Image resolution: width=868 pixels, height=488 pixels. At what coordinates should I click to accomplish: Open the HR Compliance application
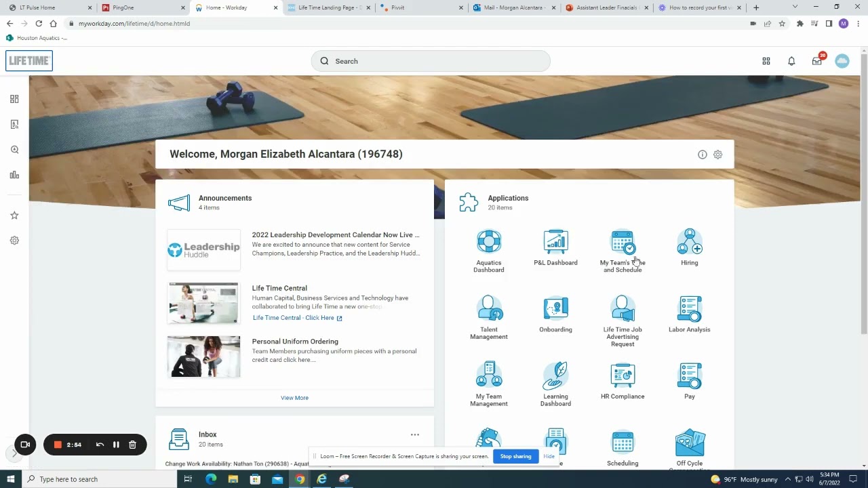(623, 381)
